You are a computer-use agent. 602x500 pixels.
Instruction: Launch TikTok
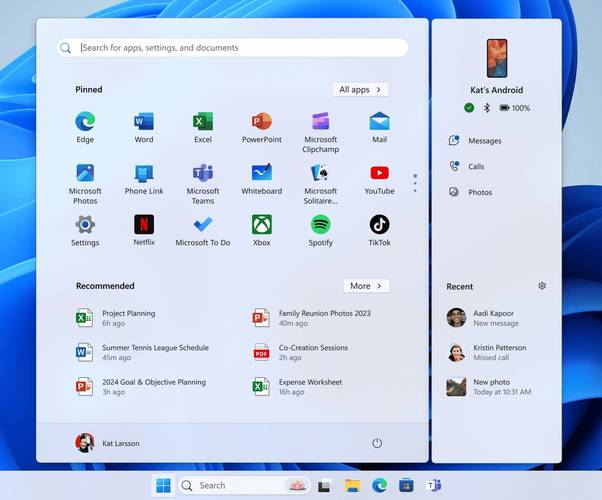click(379, 231)
